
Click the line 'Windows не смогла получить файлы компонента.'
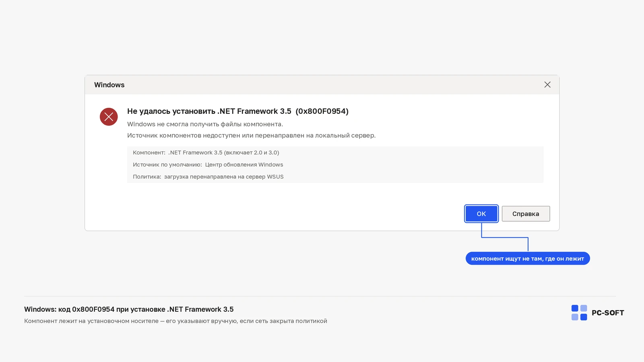[205, 124]
